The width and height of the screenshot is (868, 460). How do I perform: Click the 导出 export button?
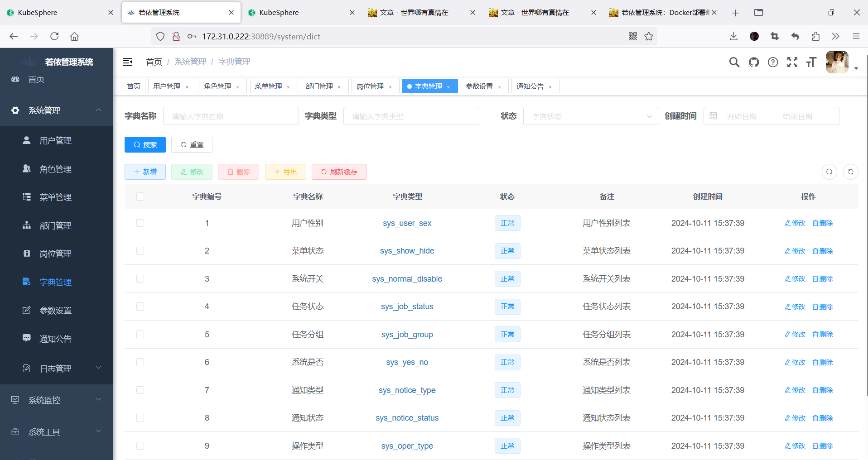[x=285, y=172]
